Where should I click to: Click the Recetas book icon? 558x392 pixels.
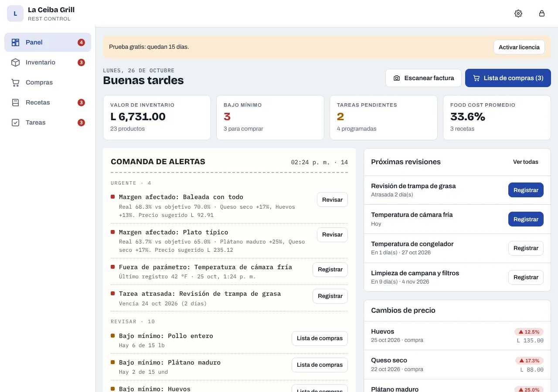(x=15, y=102)
